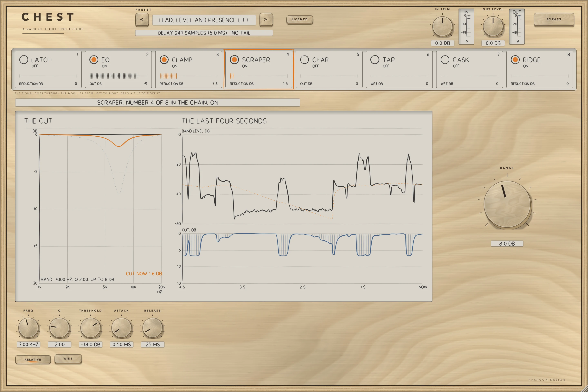Viewport: 588px width, 392px height.
Task: Click the BYPASS button
Action: [x=554, y=20]
